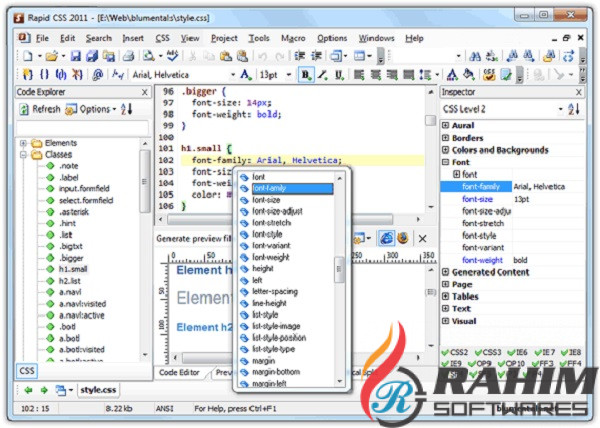Click style.css file tab
This screenshot has height=428, width=600.
point(98,390)
